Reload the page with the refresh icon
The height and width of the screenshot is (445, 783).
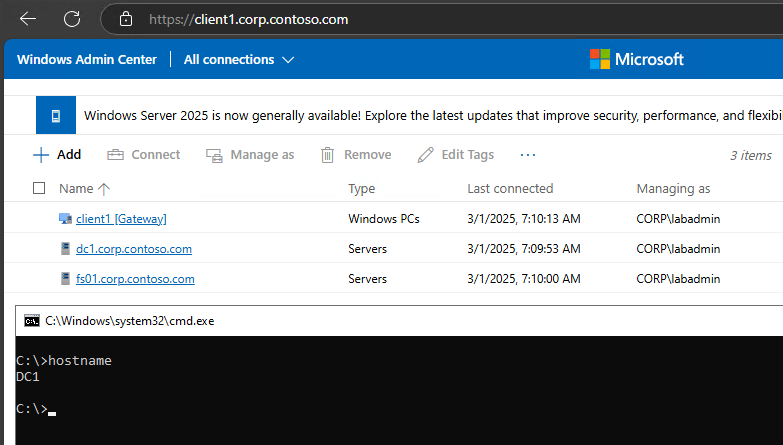click(72, 19)
